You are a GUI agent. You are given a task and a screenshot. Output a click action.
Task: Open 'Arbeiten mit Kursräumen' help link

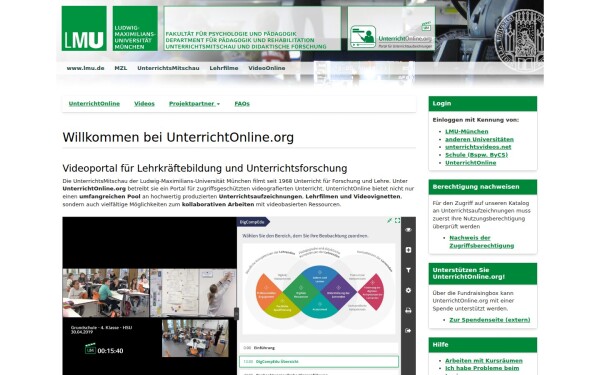(483, 360)
